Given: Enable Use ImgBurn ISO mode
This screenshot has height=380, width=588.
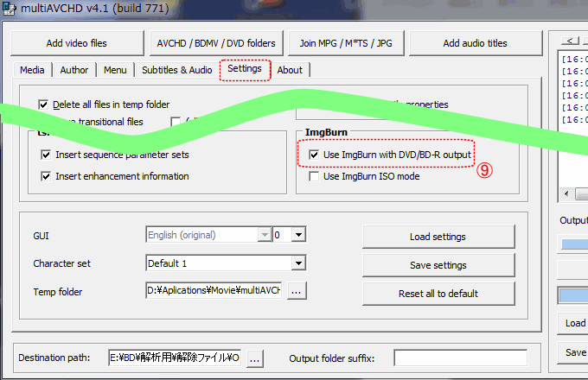Looking at the screenshot, I should (x=313, y=176).
